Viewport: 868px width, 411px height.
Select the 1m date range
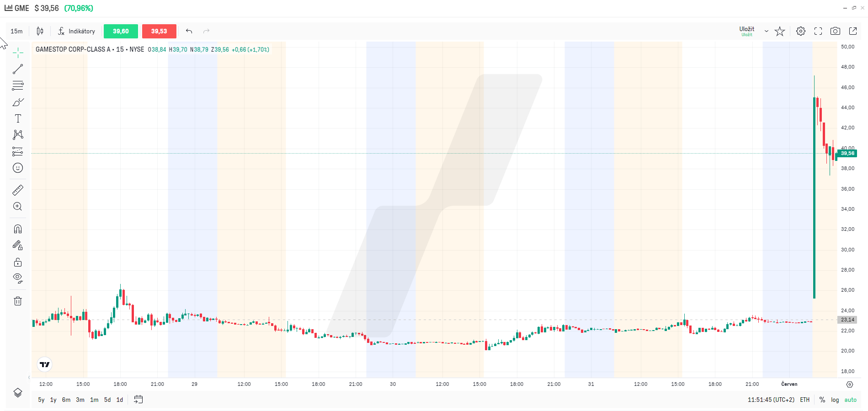[94, 400]
